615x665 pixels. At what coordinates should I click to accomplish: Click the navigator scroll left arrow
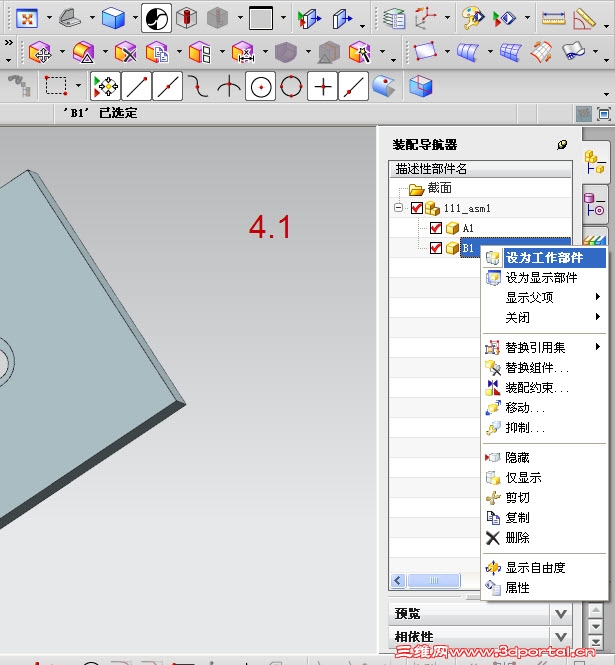point(398,580)
